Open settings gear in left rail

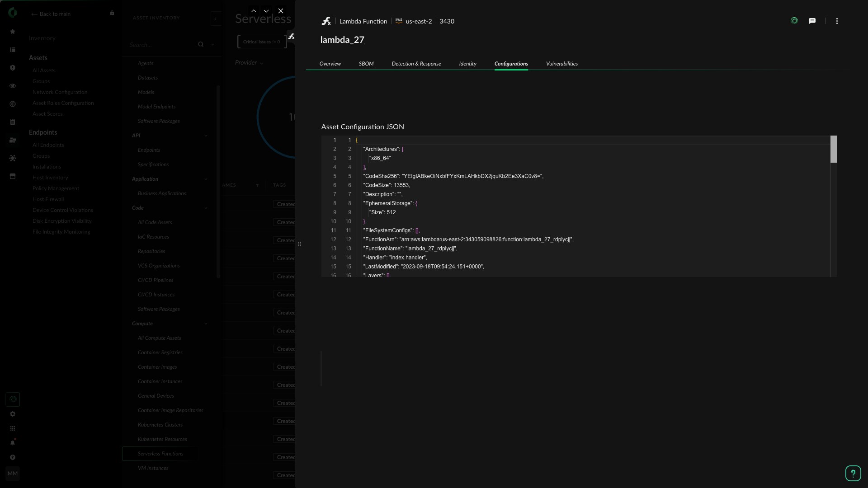tap(13, 414)
